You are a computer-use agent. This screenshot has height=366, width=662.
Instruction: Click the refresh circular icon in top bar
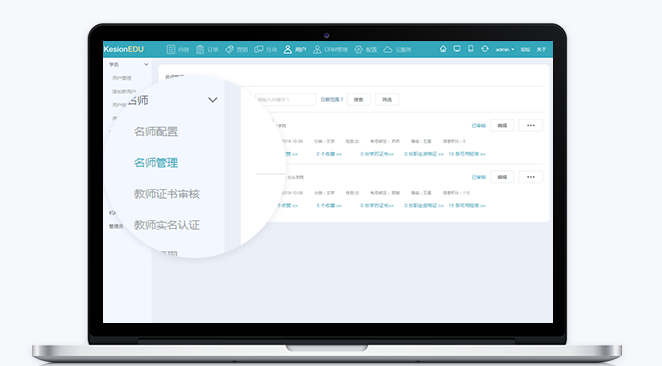485,49
